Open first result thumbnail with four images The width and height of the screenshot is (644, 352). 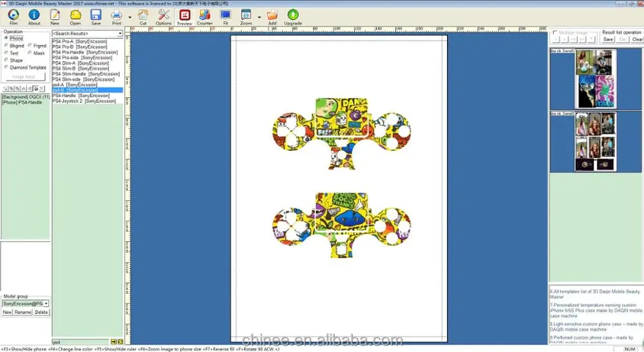pyautogui.click(x=596, y=79)
